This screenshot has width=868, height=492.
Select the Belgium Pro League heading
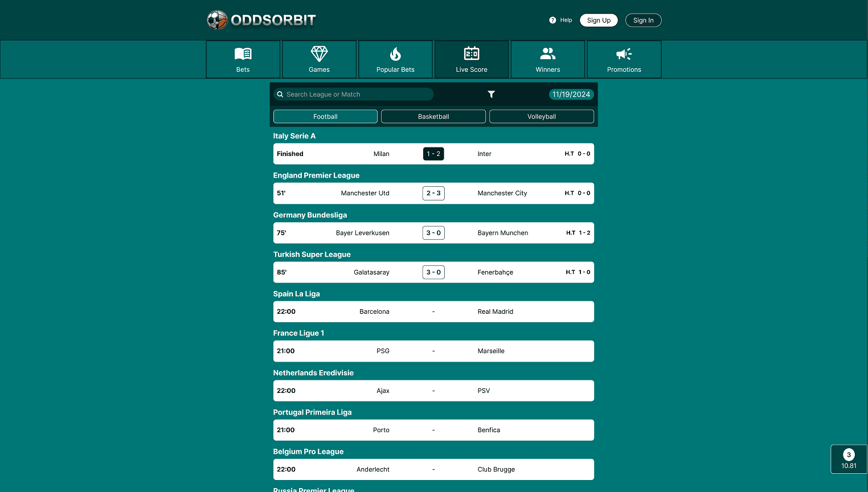pyautogui.click(x=308, y=452)
